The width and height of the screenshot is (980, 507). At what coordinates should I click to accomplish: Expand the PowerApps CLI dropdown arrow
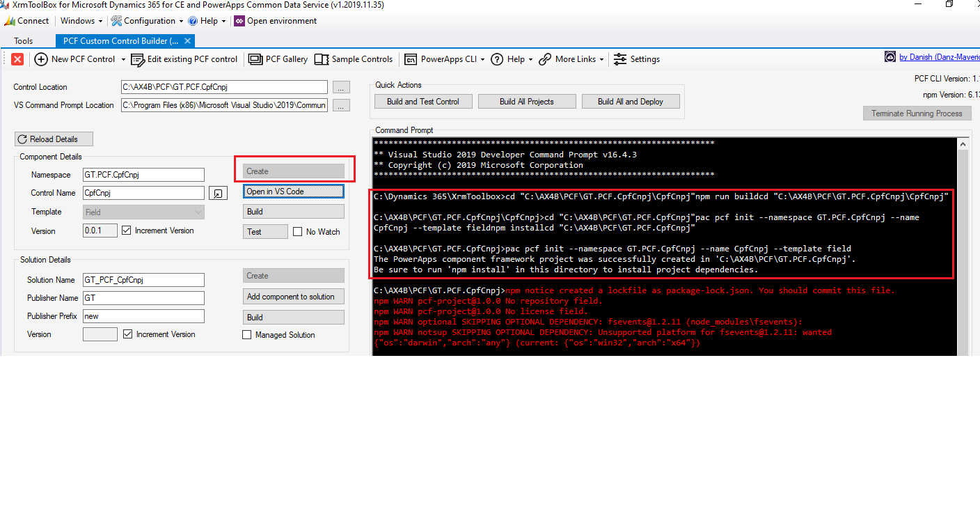click(482, 59)
